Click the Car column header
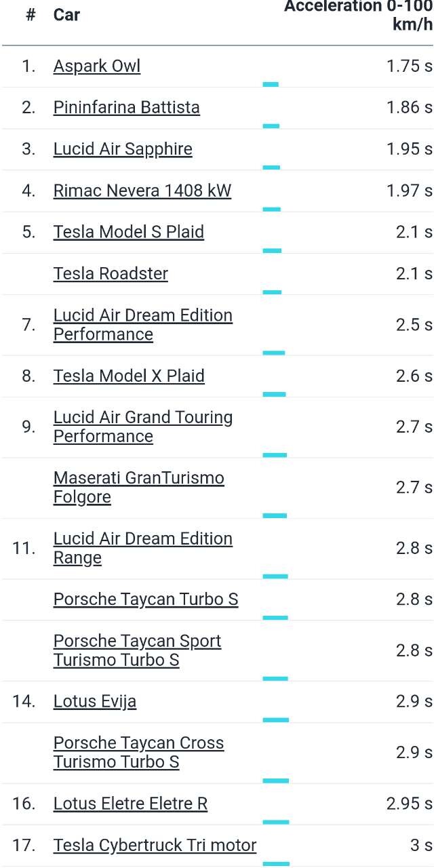Image resolution: width=436 pixels, height=868 pixels. coord(66,15)
